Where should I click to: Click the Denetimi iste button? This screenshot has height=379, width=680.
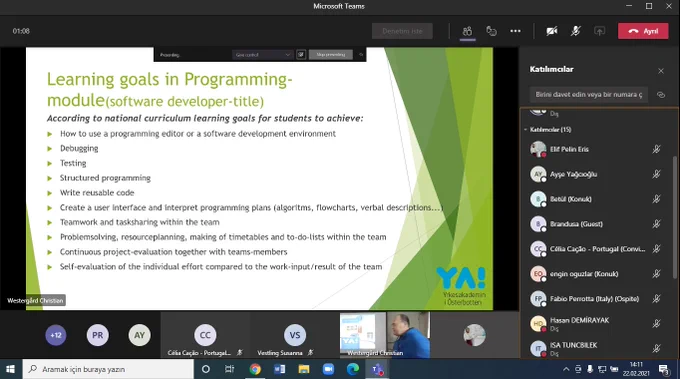(402, 31)
